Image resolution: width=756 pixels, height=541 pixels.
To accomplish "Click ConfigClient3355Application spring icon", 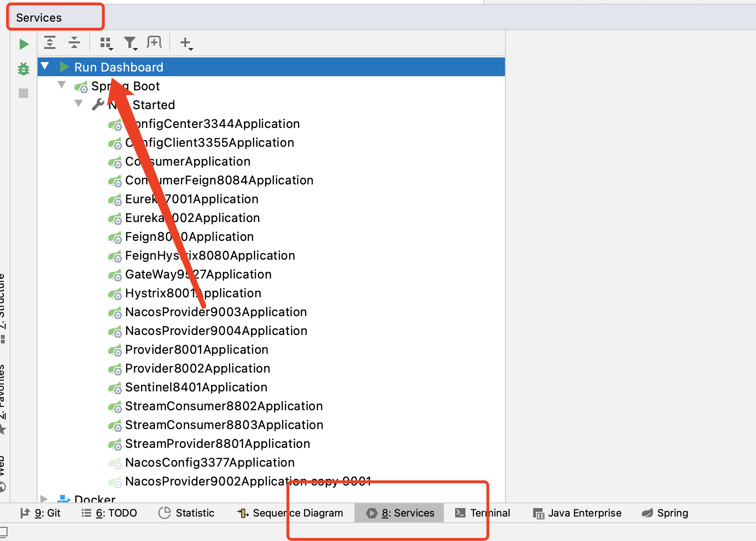I will (x=115, y=143).
